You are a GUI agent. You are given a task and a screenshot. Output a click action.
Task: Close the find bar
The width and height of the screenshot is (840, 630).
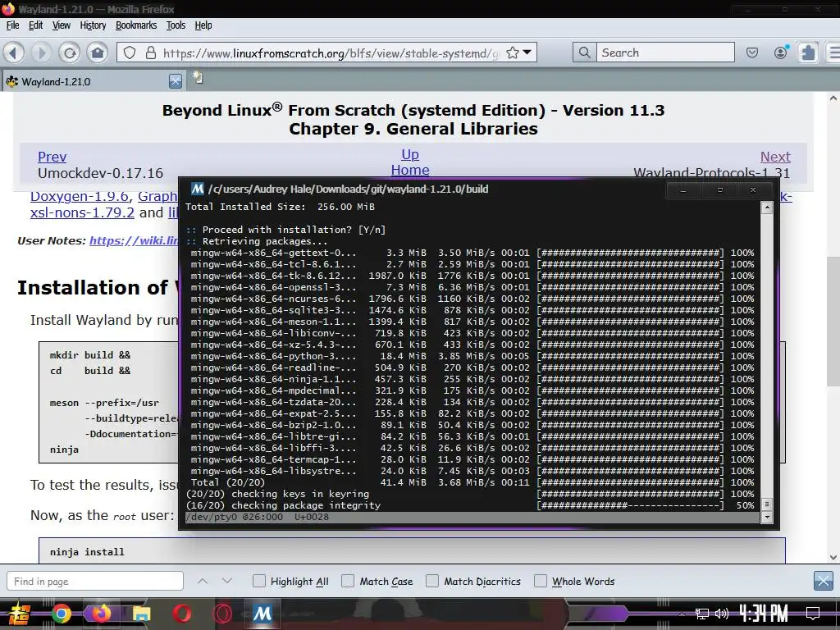824,581
